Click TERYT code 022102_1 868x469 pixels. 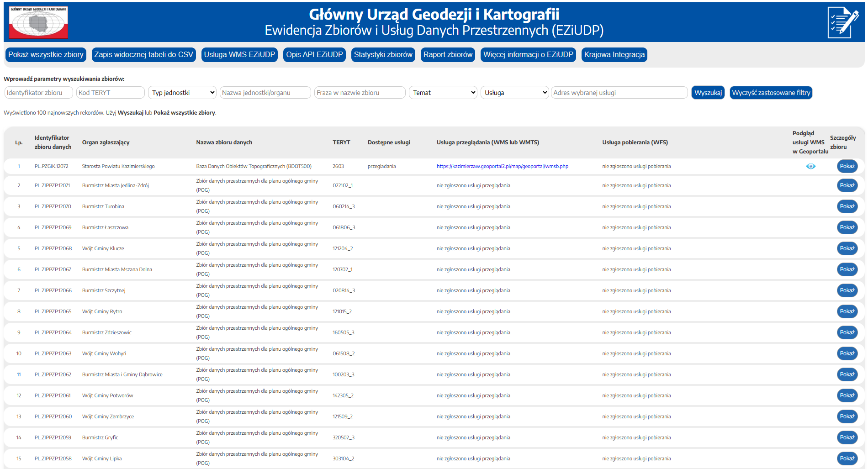click(x=343, y=185)
